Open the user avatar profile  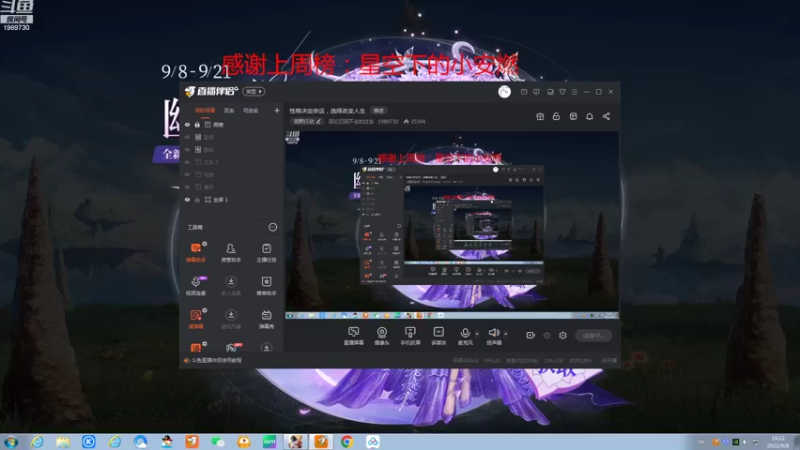point(504,91)
